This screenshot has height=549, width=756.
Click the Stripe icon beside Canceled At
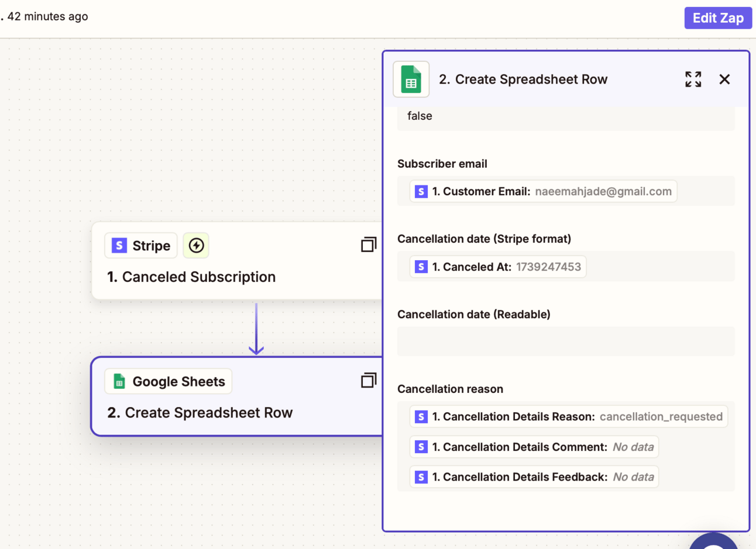pyautogui.click(x=421, y=267)
